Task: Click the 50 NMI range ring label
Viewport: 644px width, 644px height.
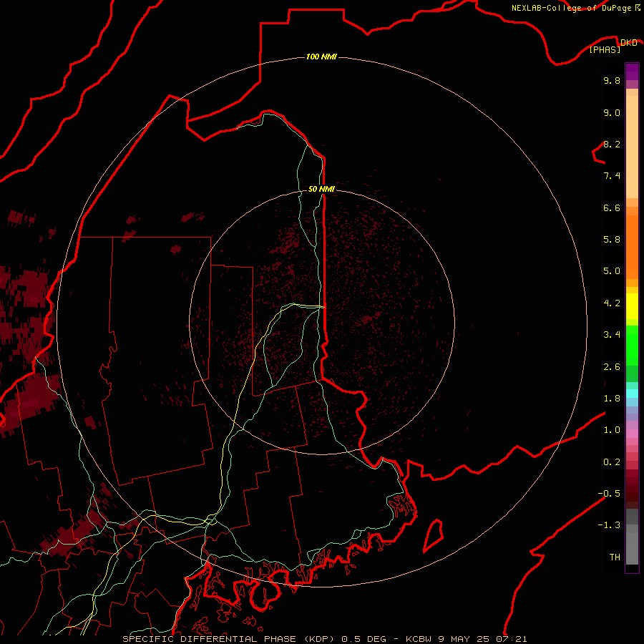Action: [321, 189]
